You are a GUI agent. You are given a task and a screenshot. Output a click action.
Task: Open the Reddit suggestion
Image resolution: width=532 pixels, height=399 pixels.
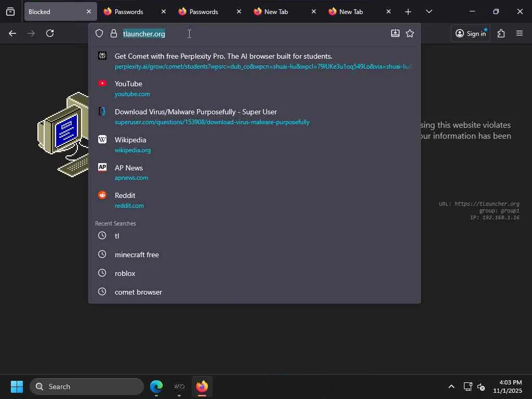(x=255, y=200)
